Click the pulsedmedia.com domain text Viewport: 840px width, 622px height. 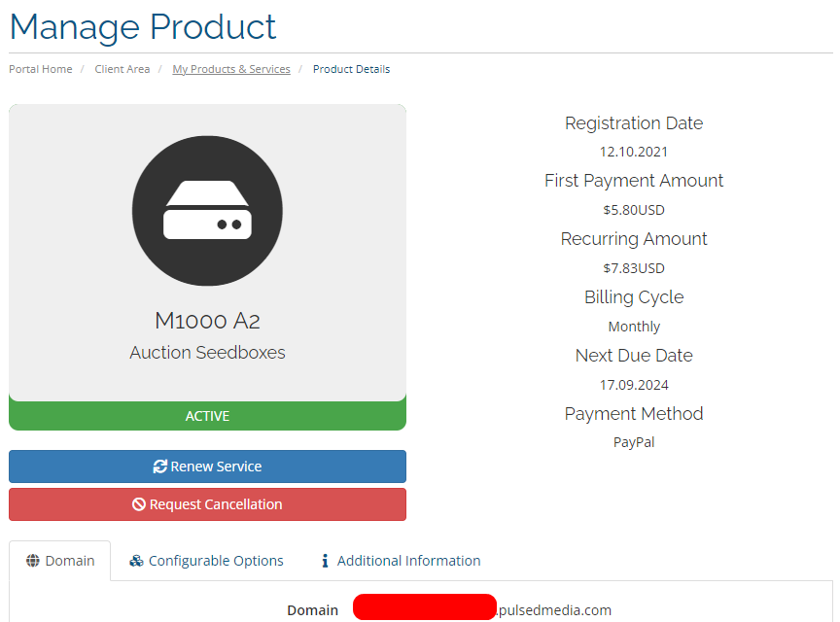[x=554, y=610]
